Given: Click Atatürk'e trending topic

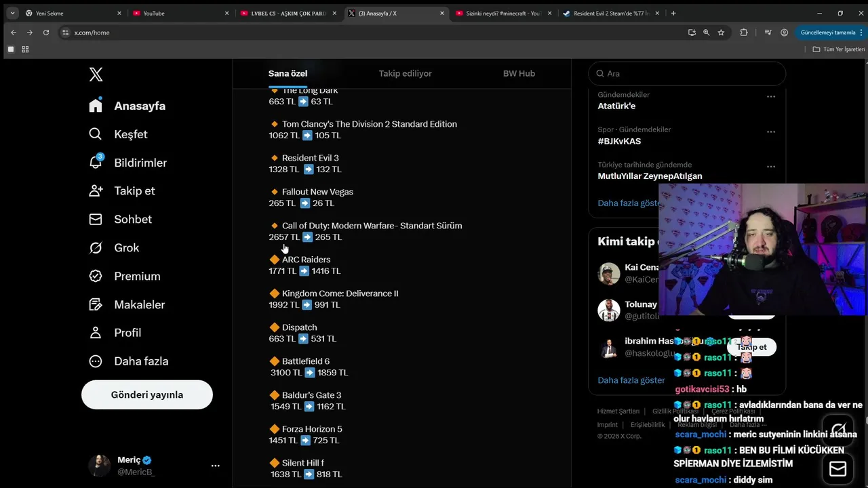Looking at the screenshot, I should 616,106.
